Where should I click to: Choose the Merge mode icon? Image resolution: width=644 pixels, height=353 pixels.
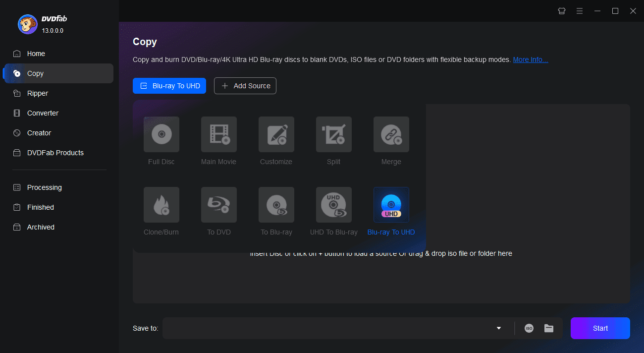click(x=391, y=134)
